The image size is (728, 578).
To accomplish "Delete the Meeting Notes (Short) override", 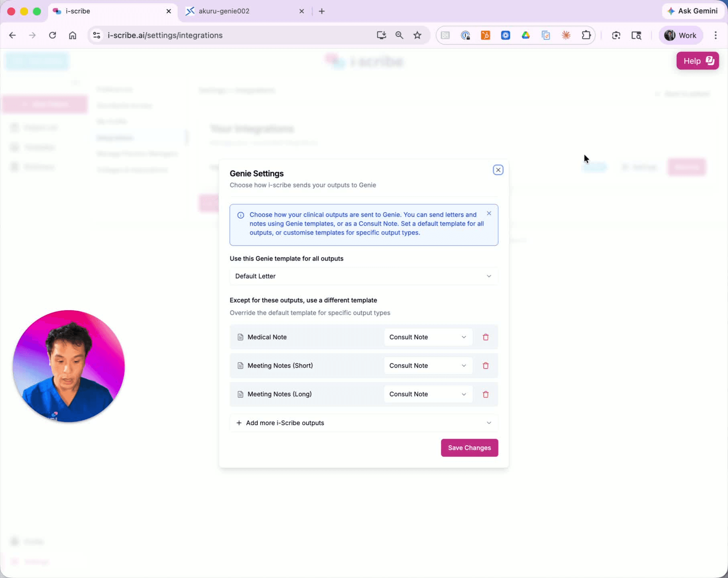I will [x=486, y=366].
